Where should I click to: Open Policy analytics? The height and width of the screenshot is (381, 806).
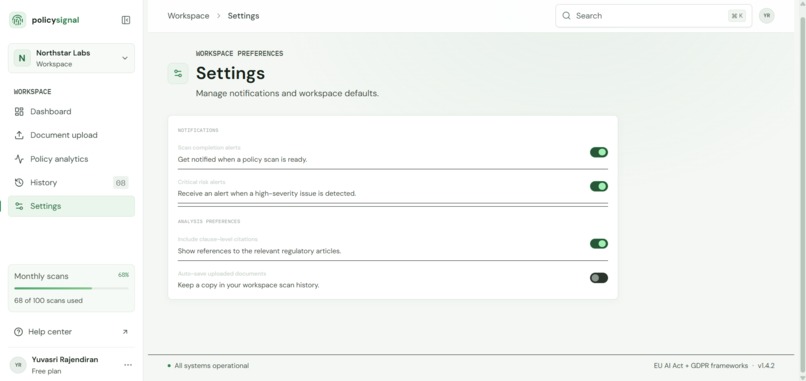point(71,159)
